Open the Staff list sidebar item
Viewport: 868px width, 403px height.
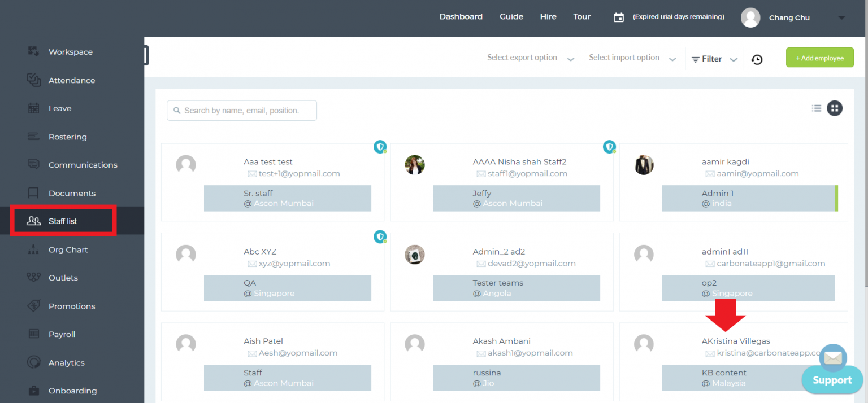(x=63, y=221)
